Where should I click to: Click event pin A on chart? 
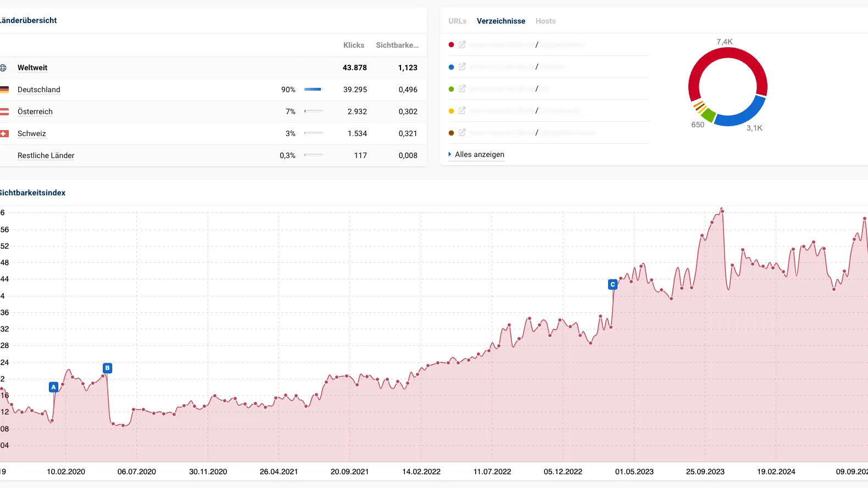point(53,387)
